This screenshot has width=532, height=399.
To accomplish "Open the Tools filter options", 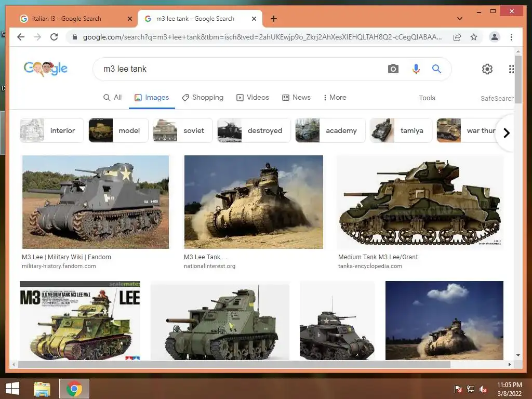I will (427, 98).
